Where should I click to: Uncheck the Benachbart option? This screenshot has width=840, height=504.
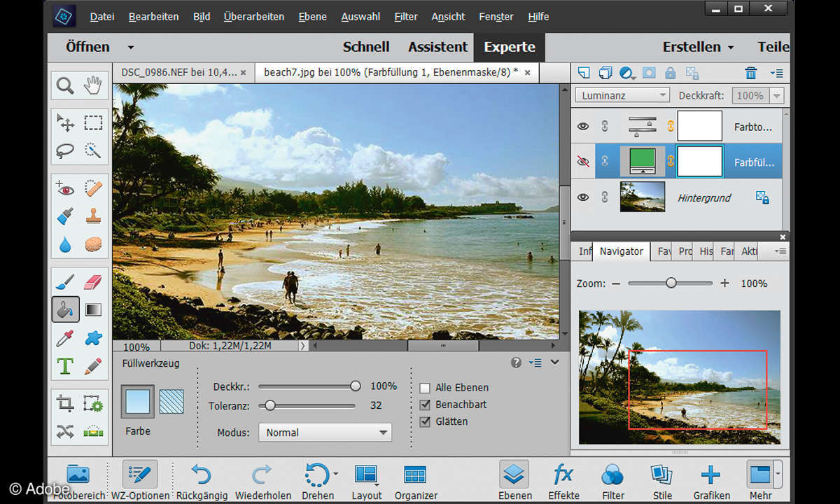[x=425, y=405]
